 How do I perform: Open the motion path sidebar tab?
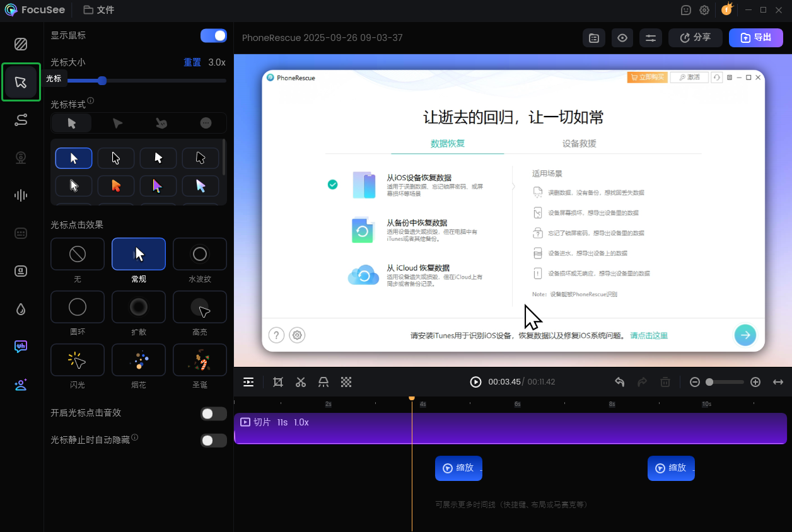pyautogui.click(x=21, y=120)
